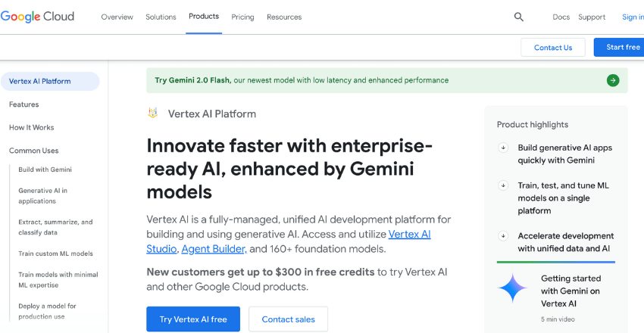Viewport: 644px width, 333px height.
Task: Open the Solutions menu
Action: coord(161,17)
